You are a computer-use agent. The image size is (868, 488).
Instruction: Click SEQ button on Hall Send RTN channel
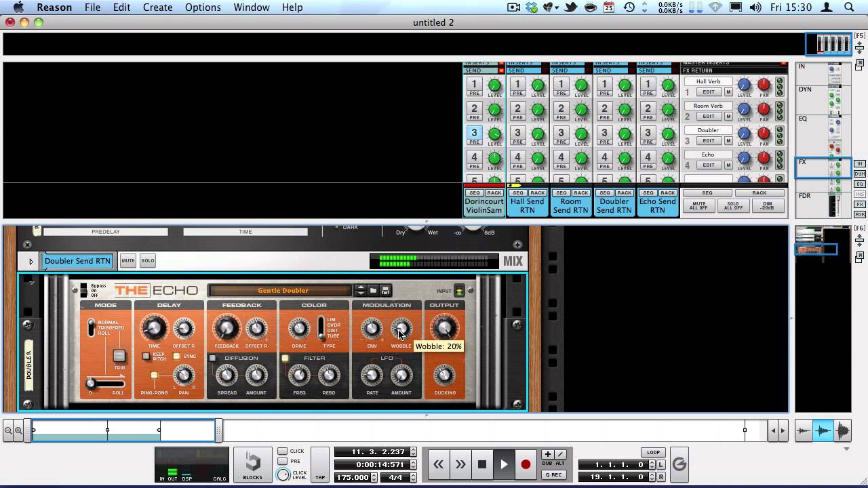point(518,193)
